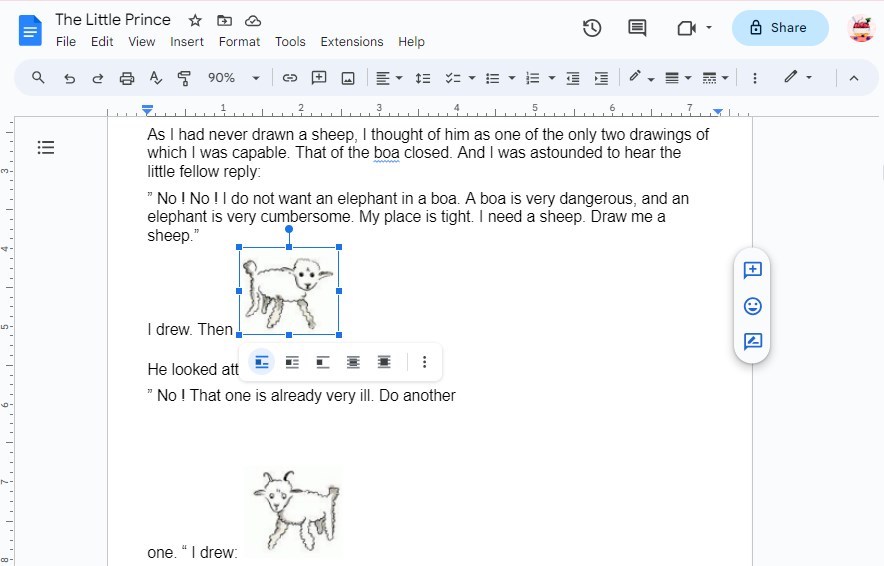Redo the last action
This screenshot has width=884, height=566.
tap(98, 78)
